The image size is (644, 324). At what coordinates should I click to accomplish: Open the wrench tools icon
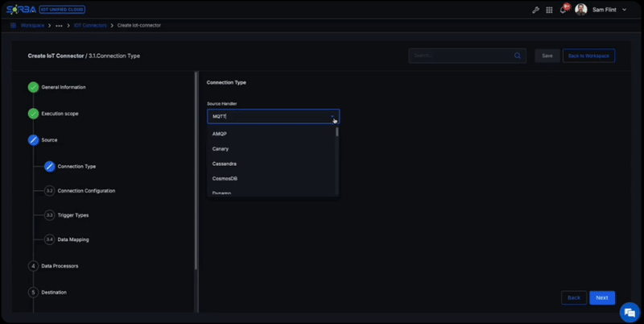(536, 10)
